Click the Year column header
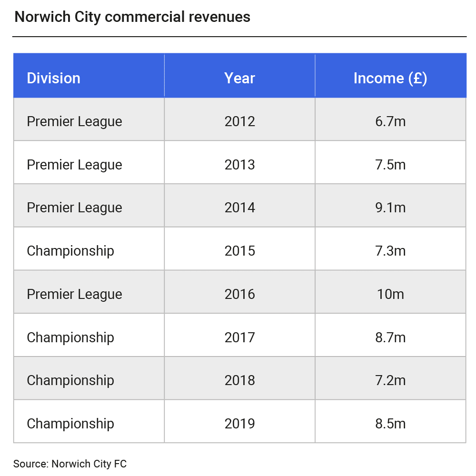This screenshot has width=476, height=476. tap(239, 78)
